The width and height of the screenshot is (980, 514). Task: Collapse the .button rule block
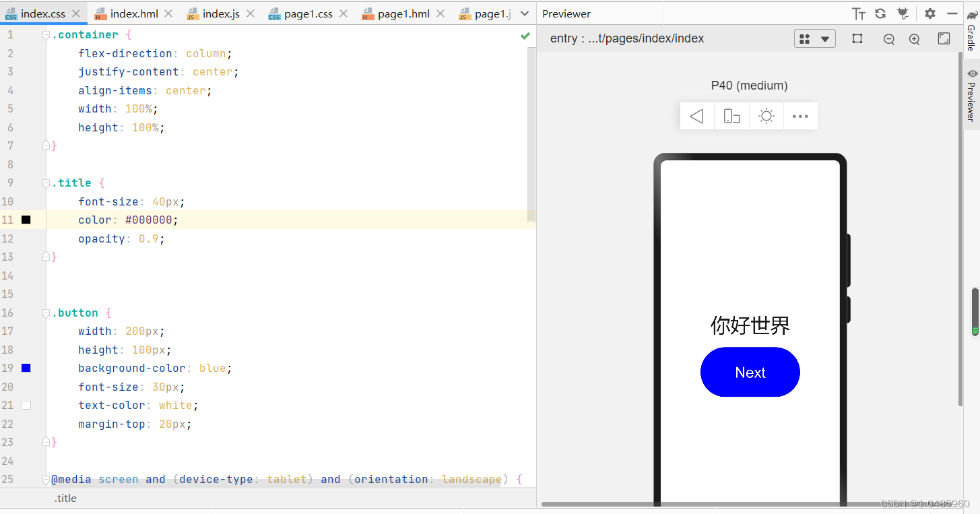pyautogui.click(x=46, y=313)
